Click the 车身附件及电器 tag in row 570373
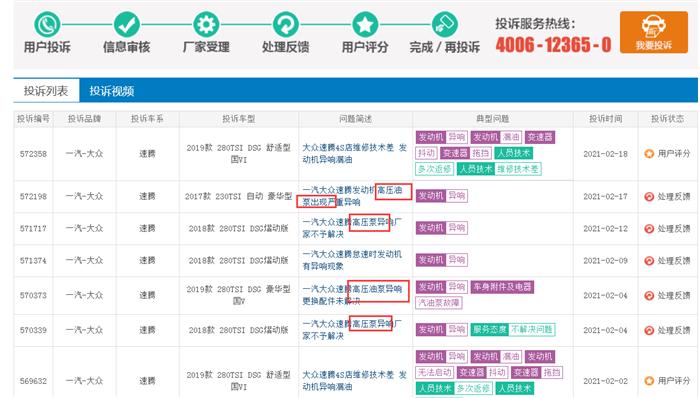The image size is (700, 398). tap(502, 287)
